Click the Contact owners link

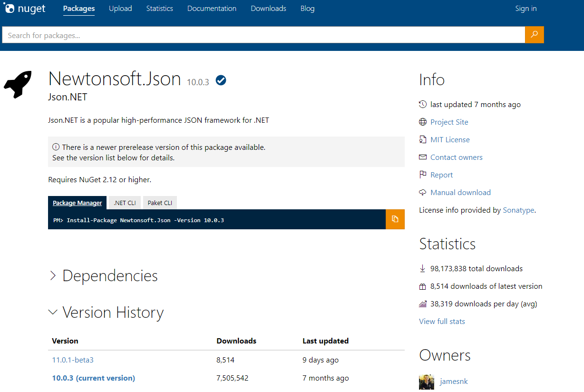pos(457,157)
